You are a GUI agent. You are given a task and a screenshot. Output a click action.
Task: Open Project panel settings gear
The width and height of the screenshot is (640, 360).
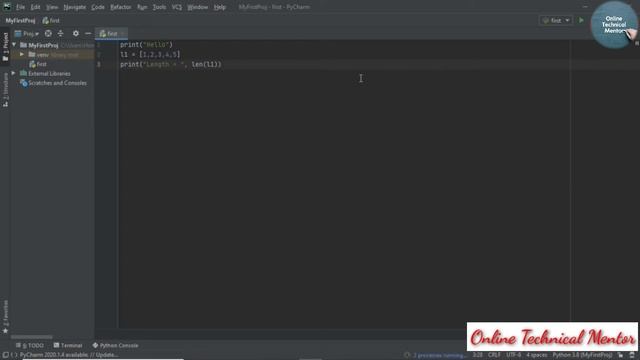[x=76, y=33]
